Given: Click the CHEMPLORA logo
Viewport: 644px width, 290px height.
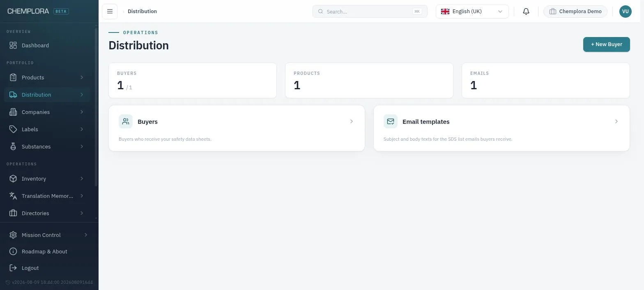Looking at the screenshot, I should [28, 11].
